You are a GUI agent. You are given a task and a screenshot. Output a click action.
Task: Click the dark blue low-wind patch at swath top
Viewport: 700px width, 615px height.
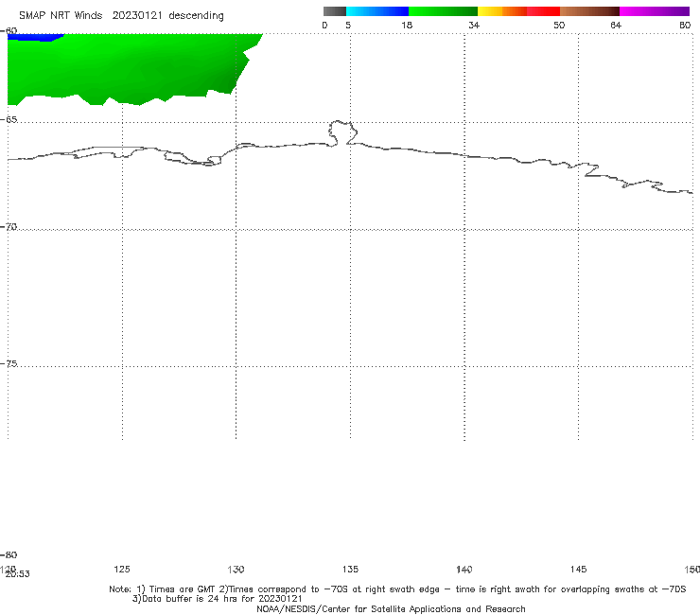[x=35, y=37]
